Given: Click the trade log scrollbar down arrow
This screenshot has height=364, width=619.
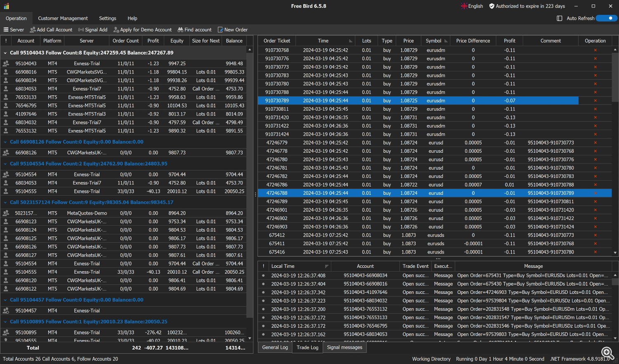Looking at the screenshot, I should [615, 338].
